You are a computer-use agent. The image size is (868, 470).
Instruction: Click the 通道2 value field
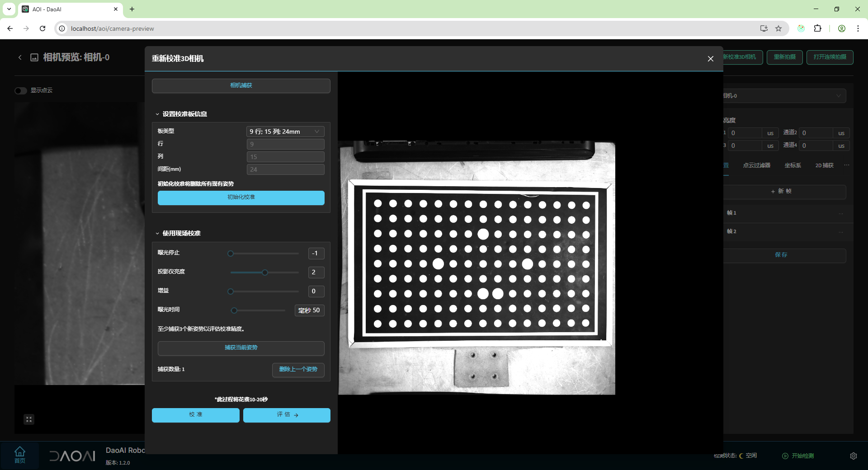point(816,133)
